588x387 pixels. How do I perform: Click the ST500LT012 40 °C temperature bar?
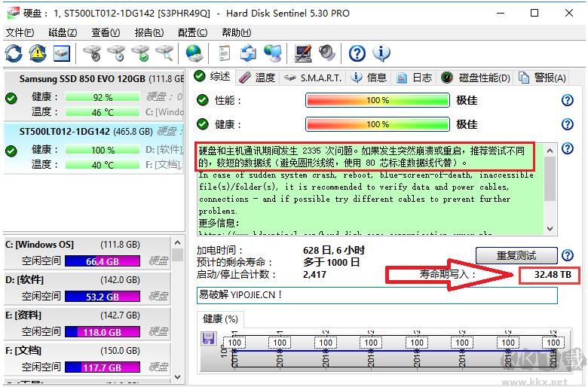103,165
